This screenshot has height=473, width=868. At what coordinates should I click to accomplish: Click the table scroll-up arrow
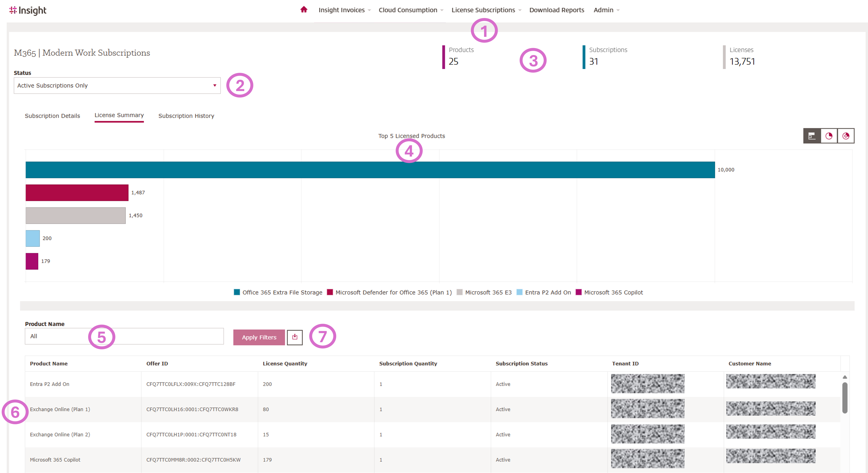click(844, 377)
